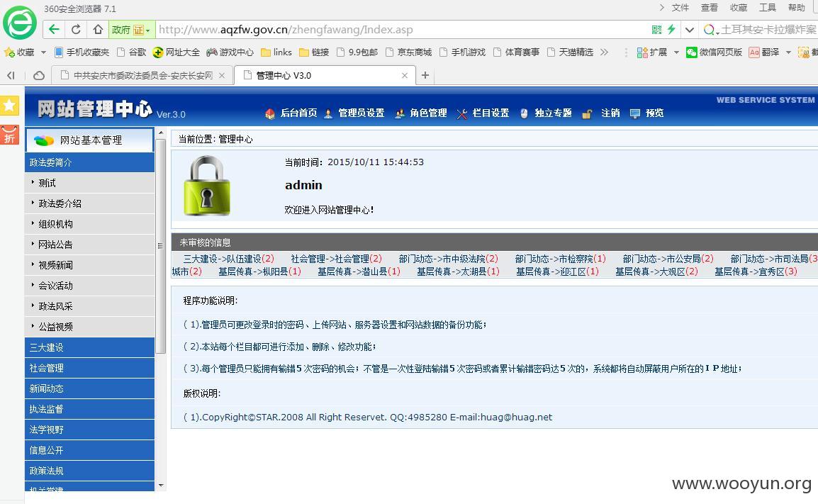Click the yellow star sidebar icon
Viewport: 818px width, 504px height.
[x=9, y=106]
